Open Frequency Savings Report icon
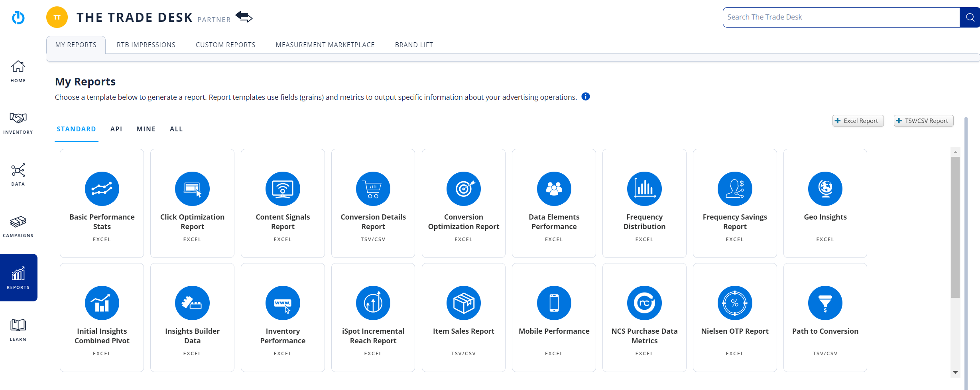Screen dimensions: 980x390 [x=735, y=189]
